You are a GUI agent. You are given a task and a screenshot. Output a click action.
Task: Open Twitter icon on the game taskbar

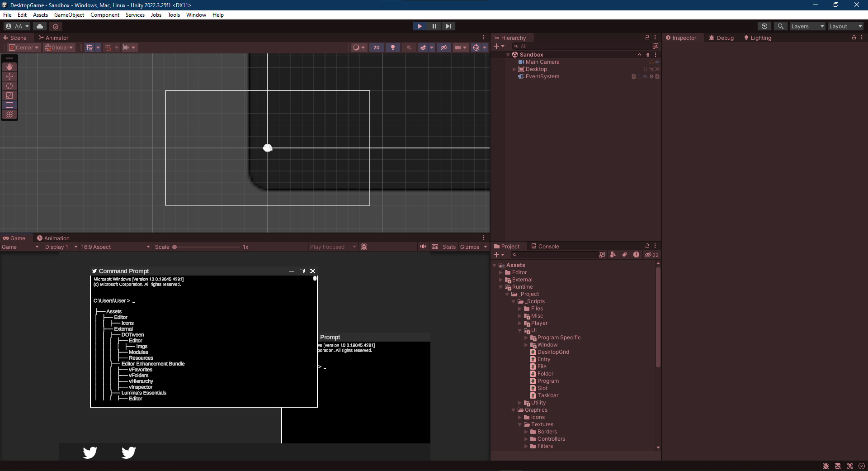click(x=90, y=452)
